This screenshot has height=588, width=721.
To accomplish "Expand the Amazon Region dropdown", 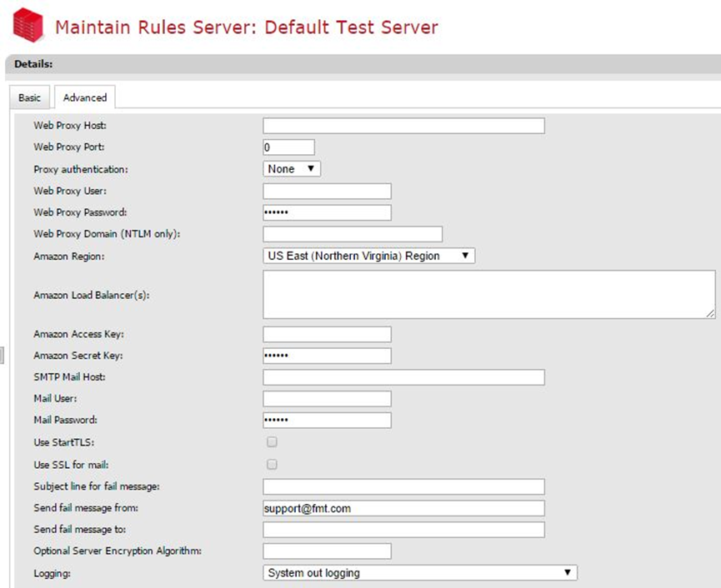I will point(368,256).
